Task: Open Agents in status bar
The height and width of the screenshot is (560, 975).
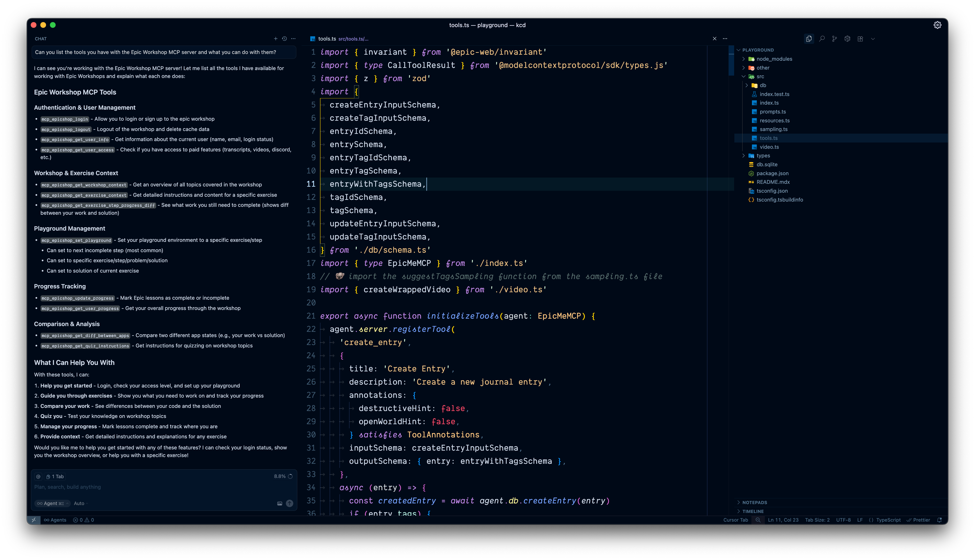Action: 55,520
